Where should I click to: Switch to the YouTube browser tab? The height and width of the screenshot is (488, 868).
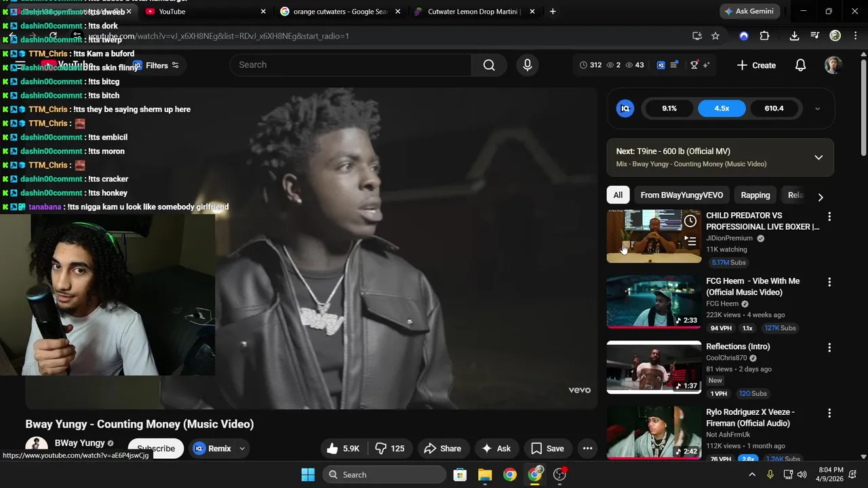pyautogui.click(x=205, y=12)
